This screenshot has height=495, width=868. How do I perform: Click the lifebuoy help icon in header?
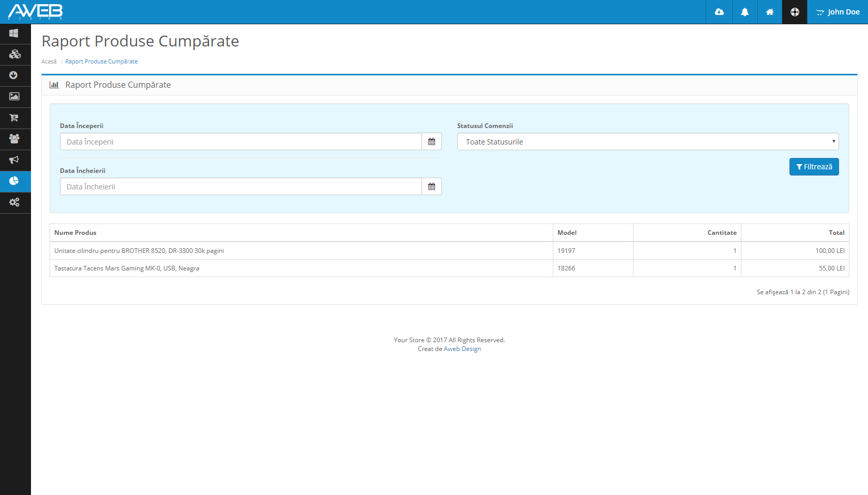pos(795,12)
